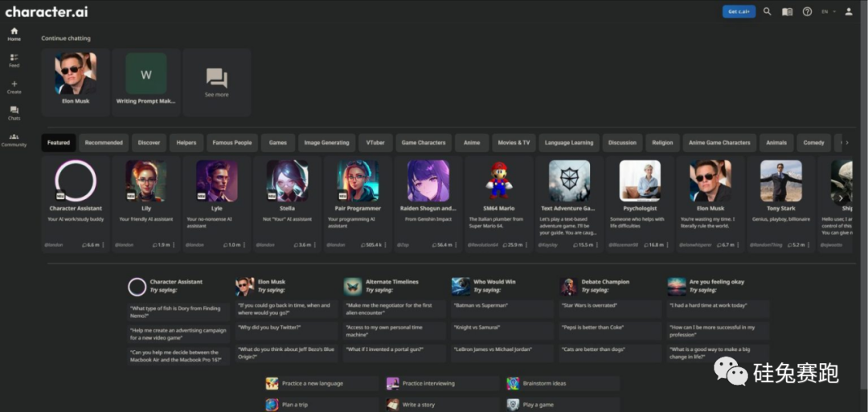Select the Discussion tab
Viewport: 868px width, 412px height.
click(x=622, y=143)
